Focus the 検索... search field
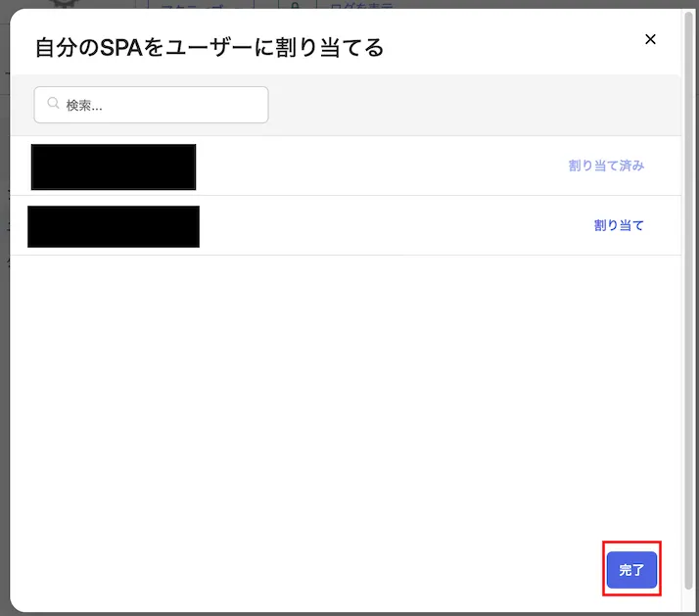The image size is (699, 616). (151, 105)
